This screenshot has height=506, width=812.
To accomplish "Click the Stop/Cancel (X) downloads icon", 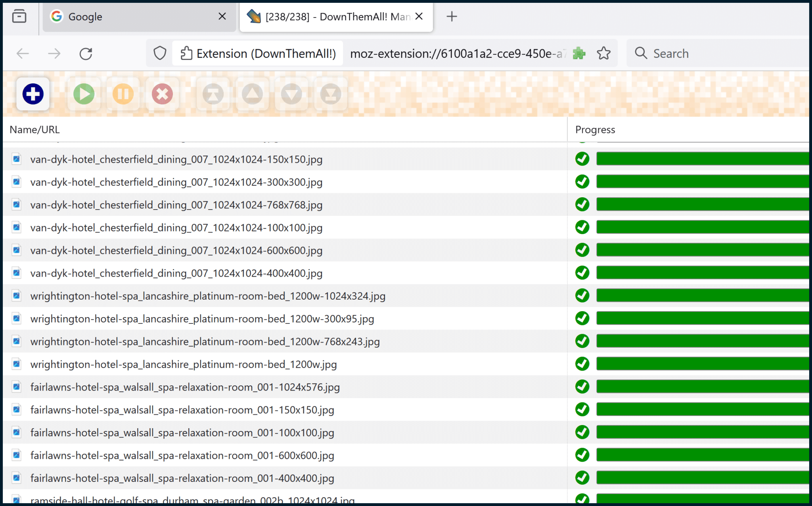I will point(163,93).
